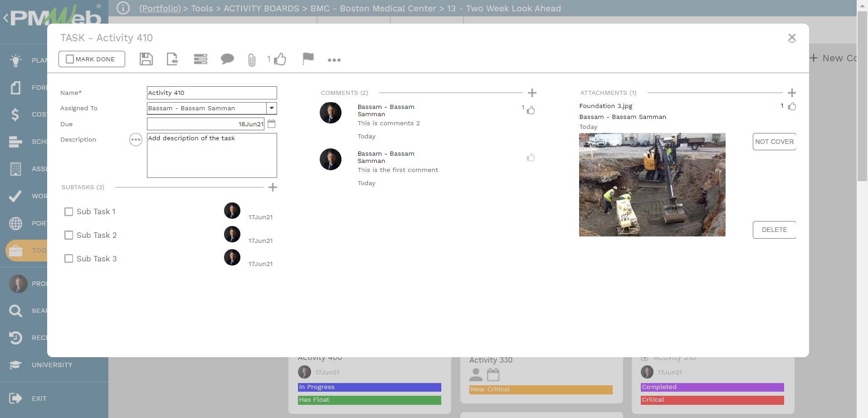Click the flag icon in toolbar
Viewport: 868px width, 418px height.
[x=308, y=59]
